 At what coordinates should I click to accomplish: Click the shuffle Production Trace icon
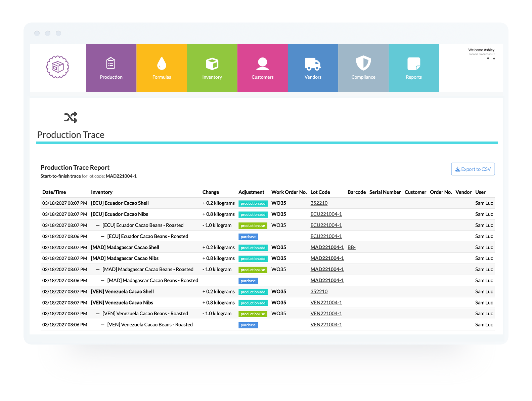pos(71,117)
